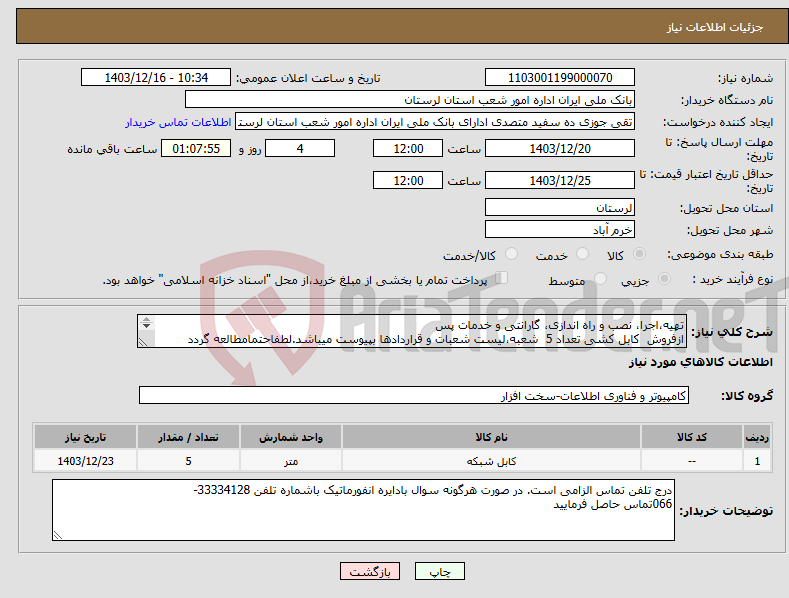Click the توضیحات خریدار notes text area

pos(363,510)
